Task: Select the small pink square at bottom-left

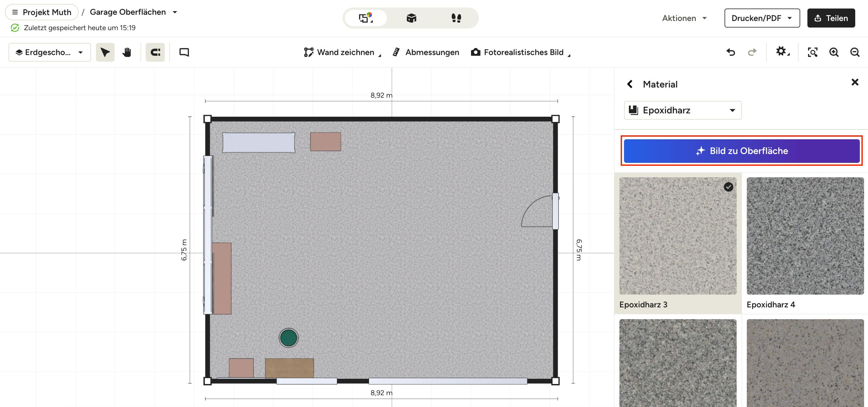Action: point(241,368)
